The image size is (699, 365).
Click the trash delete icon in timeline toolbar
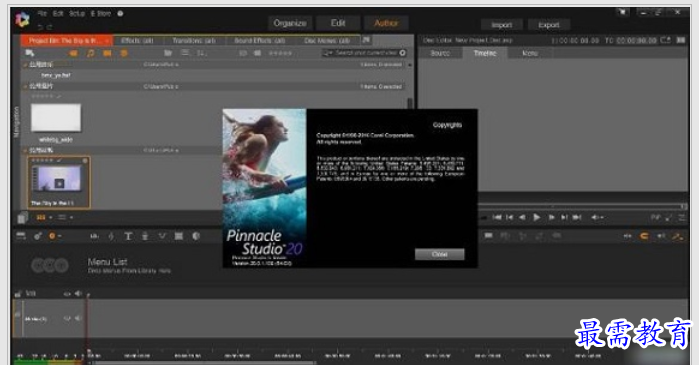coord(145,236)
